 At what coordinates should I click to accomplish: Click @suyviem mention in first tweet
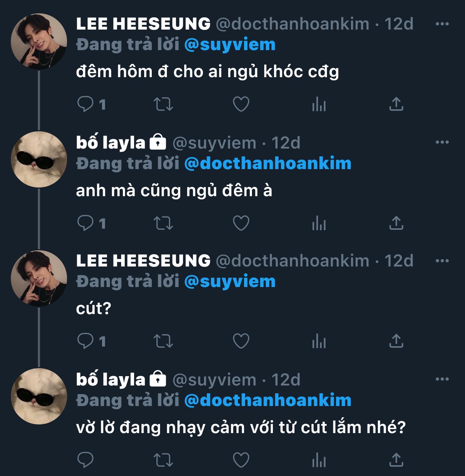(230, 45)
